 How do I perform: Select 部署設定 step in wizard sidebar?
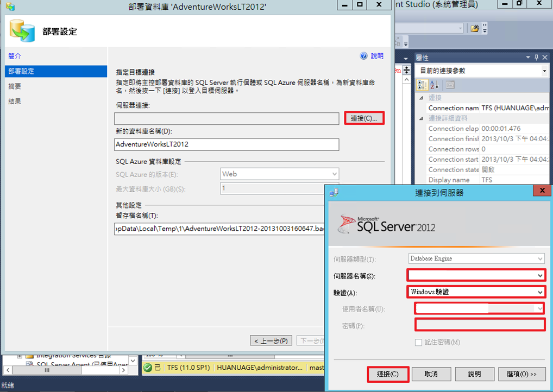coord(56,71)
